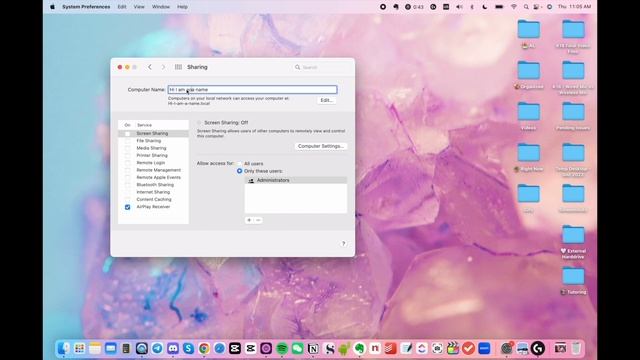Go back with the left chevron button
The height and width of the screenshot is (360, 640).
click(150, 67)
